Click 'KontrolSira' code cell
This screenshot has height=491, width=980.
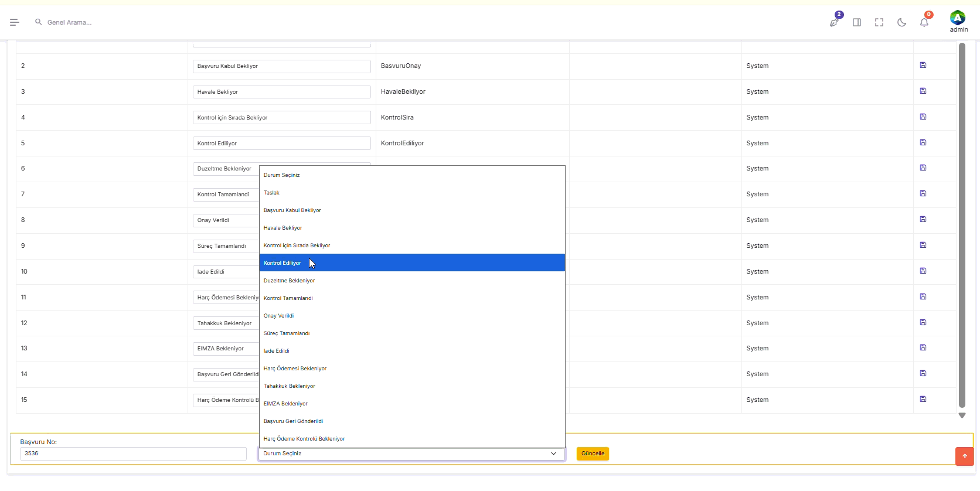(x=397, y=117)
